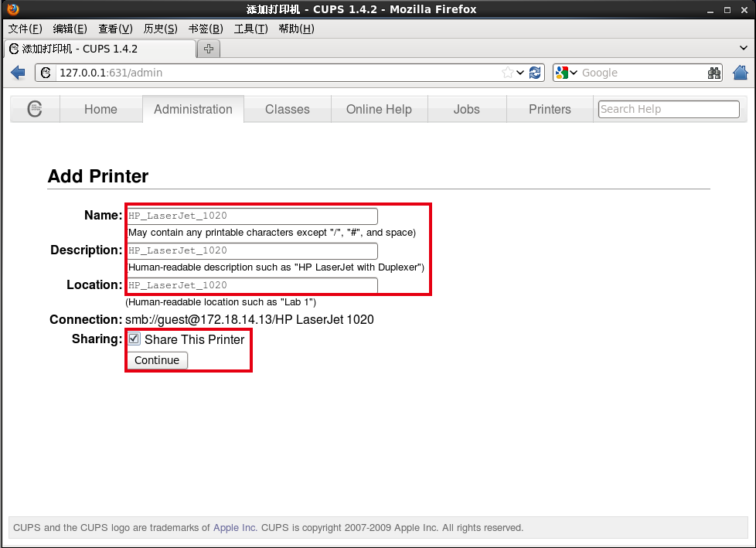Screen dimensions: 756x548
Task: Click the binoculars search icon
Action: coord(714,73)
